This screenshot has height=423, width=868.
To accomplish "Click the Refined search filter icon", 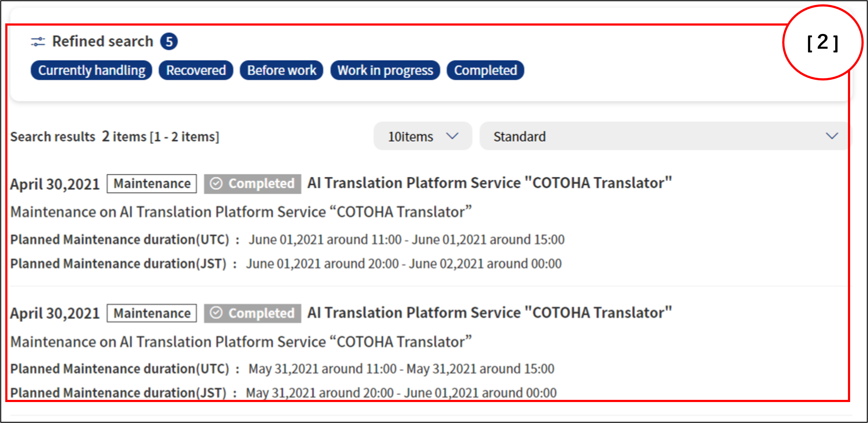I will (38, 42).
